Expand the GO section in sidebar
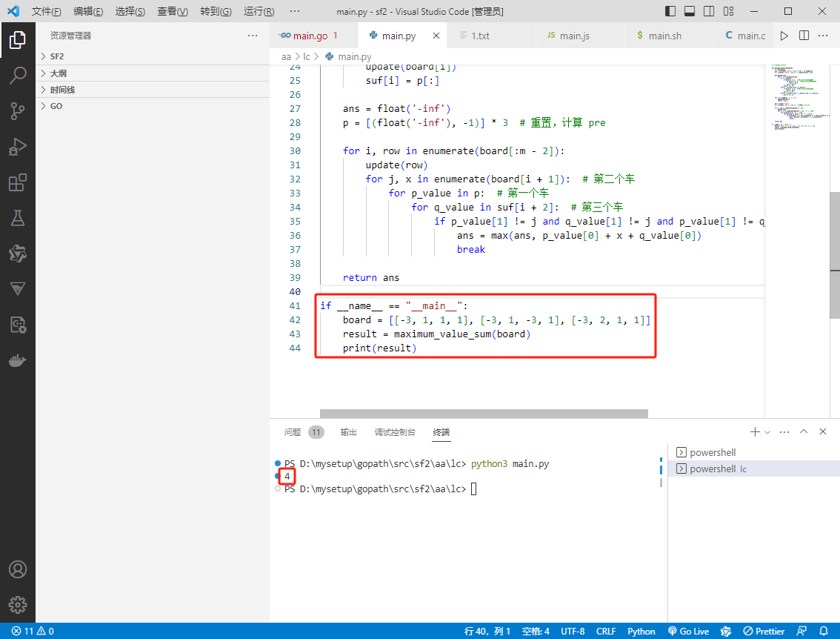 [x=152, y=106]
